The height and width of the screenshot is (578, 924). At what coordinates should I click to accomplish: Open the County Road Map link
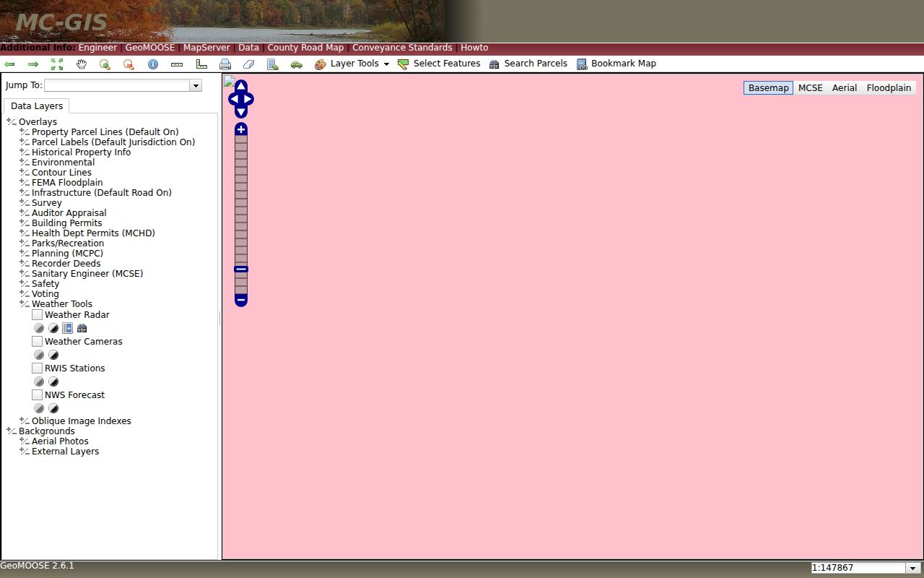(305, 48)
